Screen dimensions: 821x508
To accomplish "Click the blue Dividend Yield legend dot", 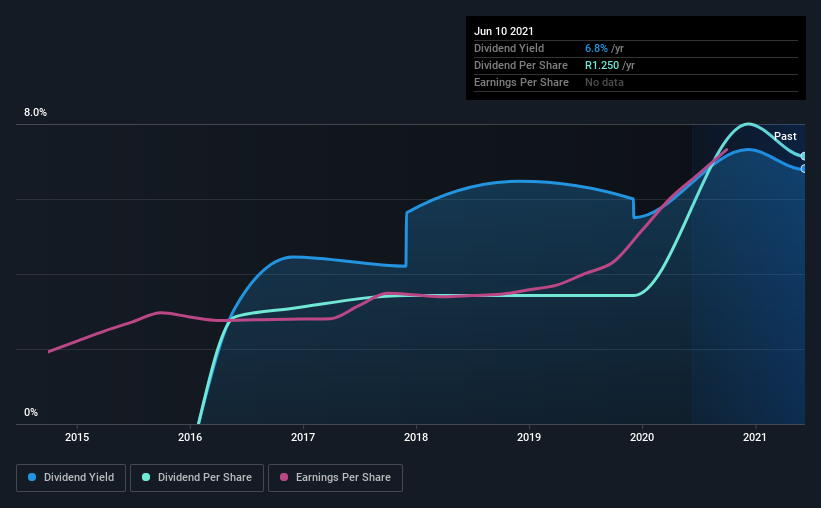I will pos(32,477).
